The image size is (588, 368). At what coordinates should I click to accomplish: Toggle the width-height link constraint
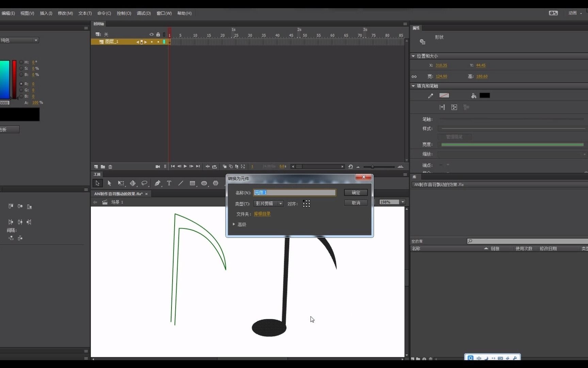414,76
